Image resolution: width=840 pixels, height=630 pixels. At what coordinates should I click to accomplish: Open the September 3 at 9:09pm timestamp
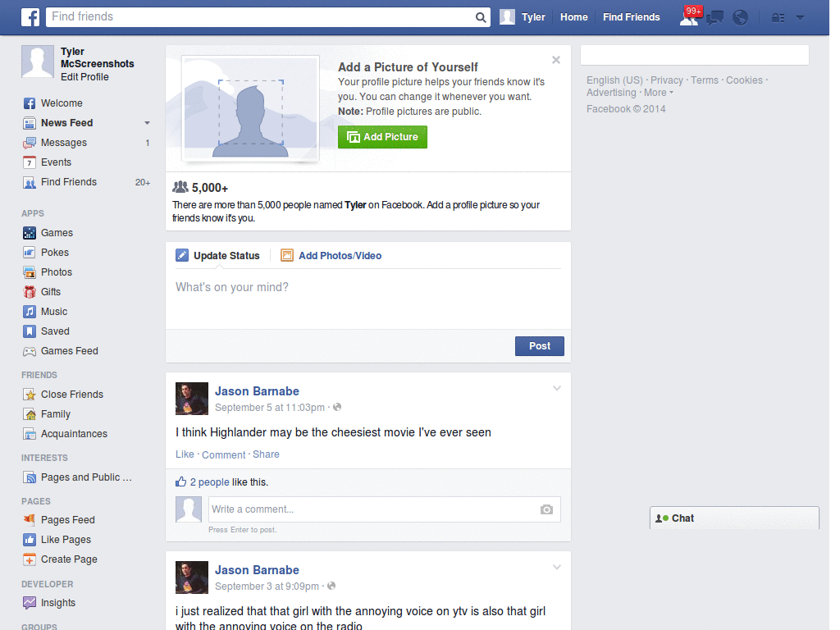tap(267, 587)
